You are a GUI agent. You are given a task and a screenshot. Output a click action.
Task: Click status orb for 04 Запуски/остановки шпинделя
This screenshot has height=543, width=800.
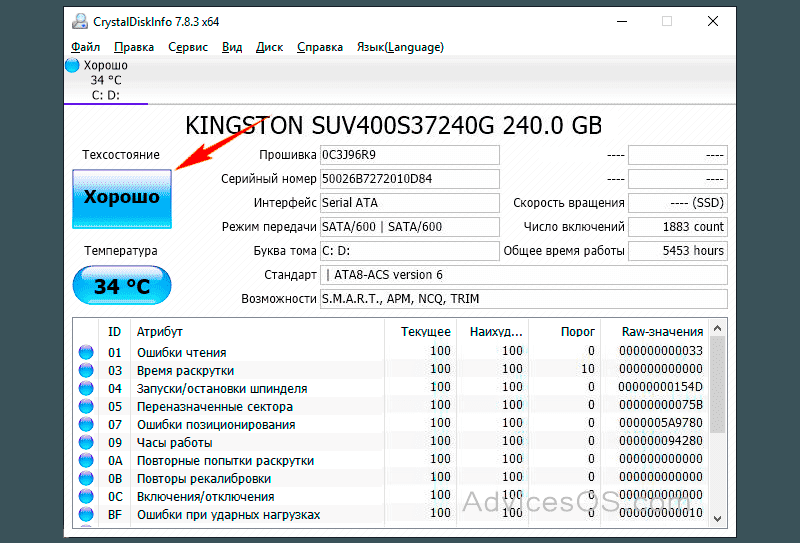click(86, 388)
